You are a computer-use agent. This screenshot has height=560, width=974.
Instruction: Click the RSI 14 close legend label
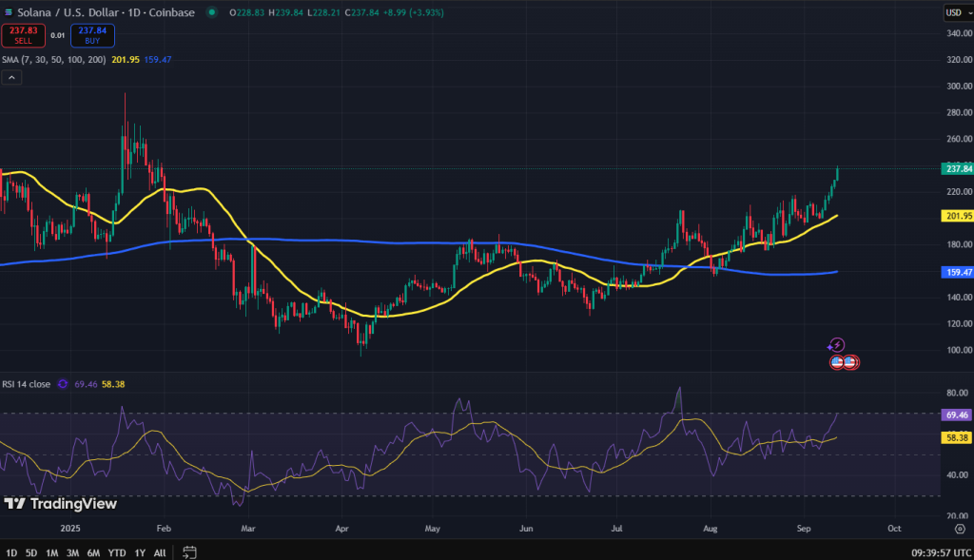click(26, 384)
